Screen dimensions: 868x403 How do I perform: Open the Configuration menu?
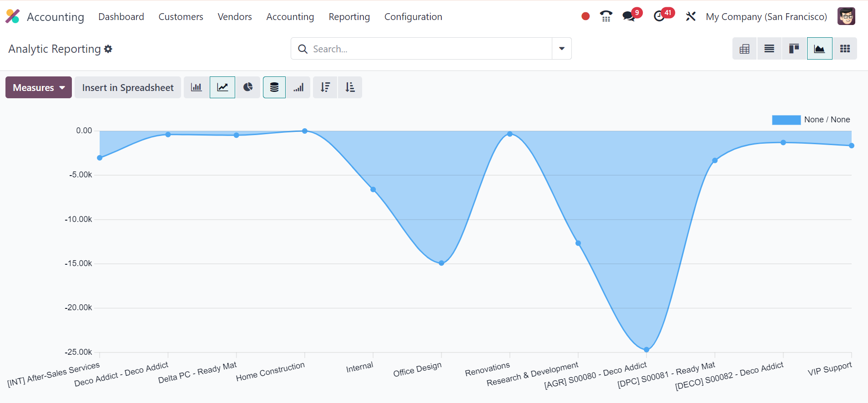coord(413,17)
